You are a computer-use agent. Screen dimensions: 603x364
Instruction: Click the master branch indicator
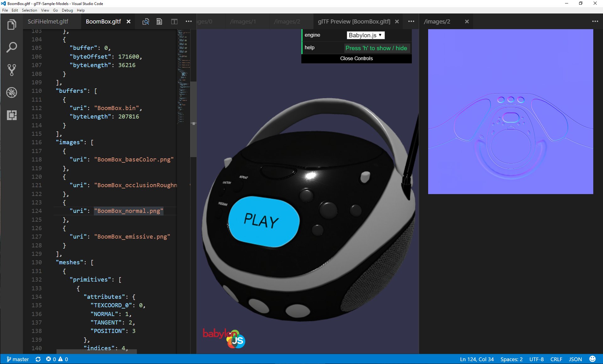18,359
